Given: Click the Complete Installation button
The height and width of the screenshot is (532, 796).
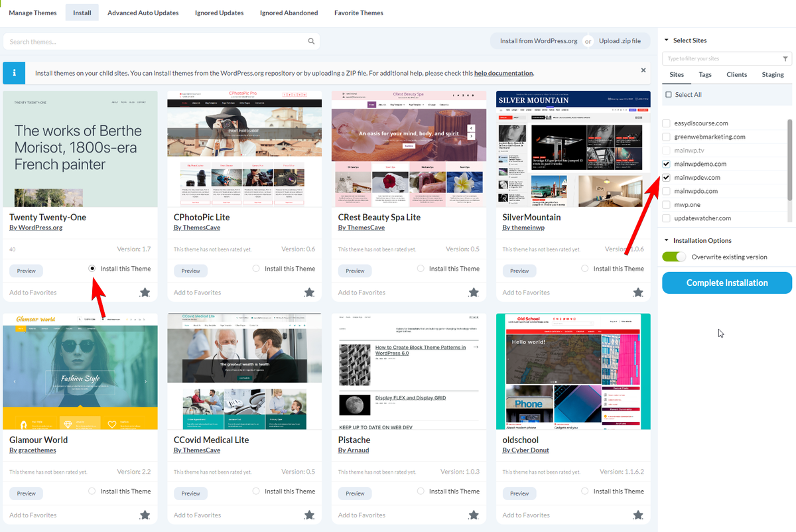Looking at the screenshot, I should tap(726, 283).
